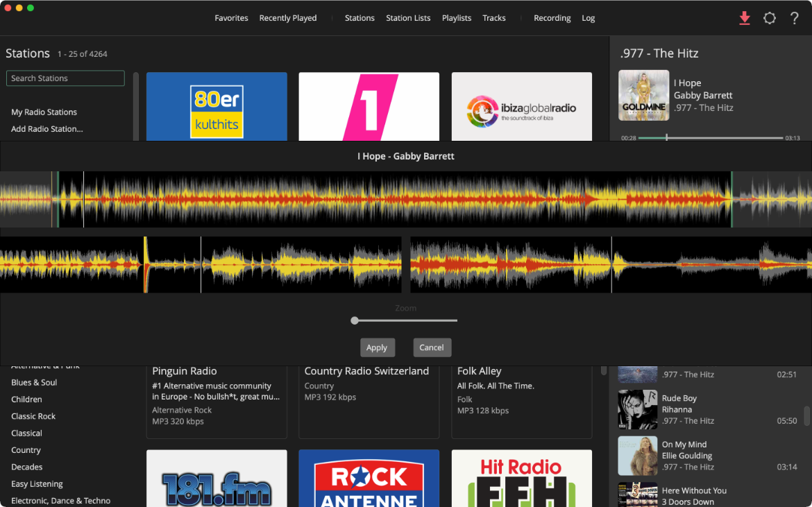View the Log

pyautogui.click(x=589, y=18)
